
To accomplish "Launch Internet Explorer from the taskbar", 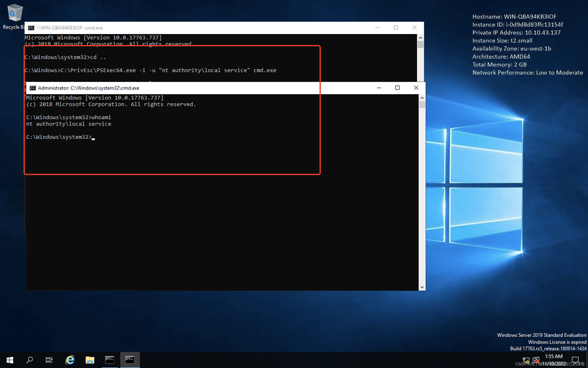I will pyautogui.click(x=70, y=360).
